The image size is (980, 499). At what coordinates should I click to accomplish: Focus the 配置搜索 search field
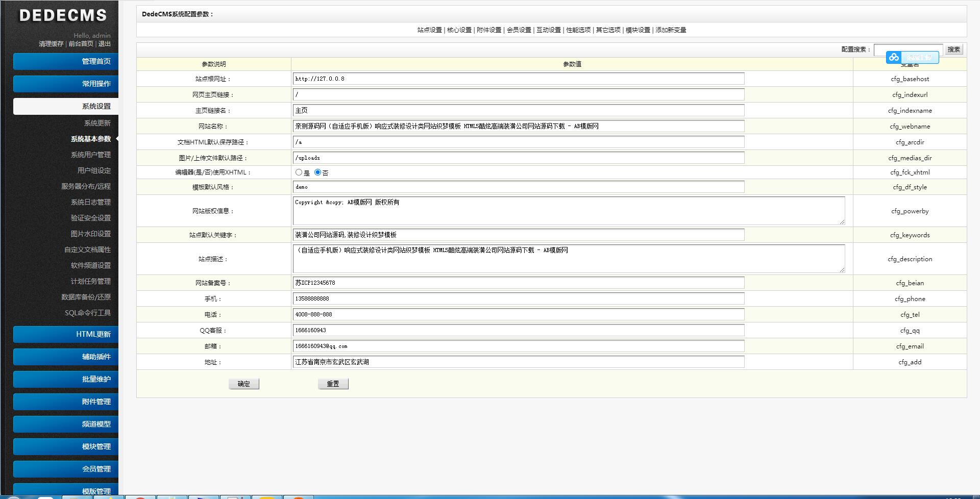pyautogui.click(x=908, y=49)
